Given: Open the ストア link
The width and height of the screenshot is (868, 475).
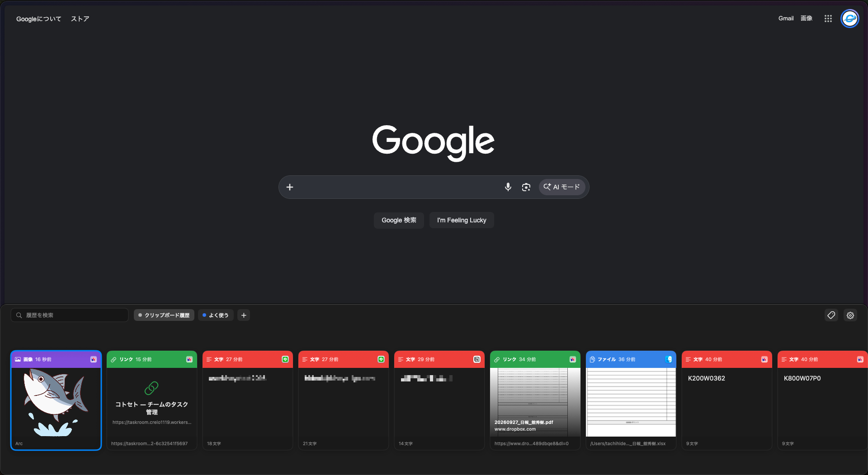Looking at the screenshot, I should 80,19.
